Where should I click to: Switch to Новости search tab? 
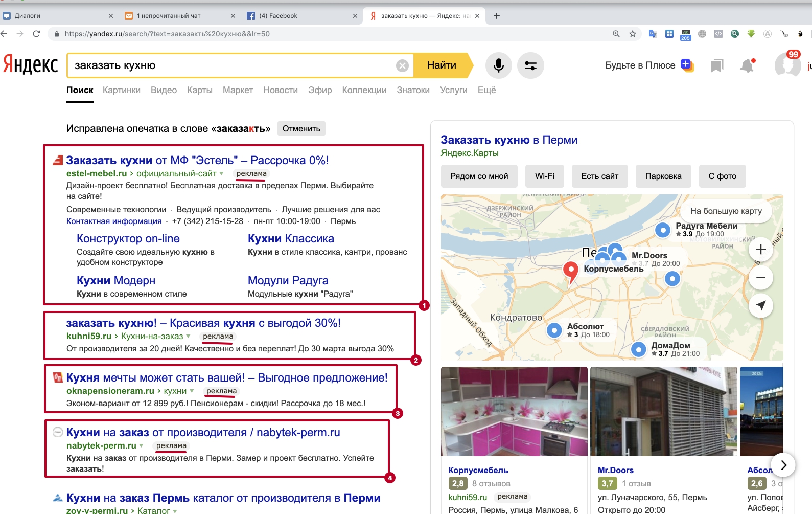point(281,90)
